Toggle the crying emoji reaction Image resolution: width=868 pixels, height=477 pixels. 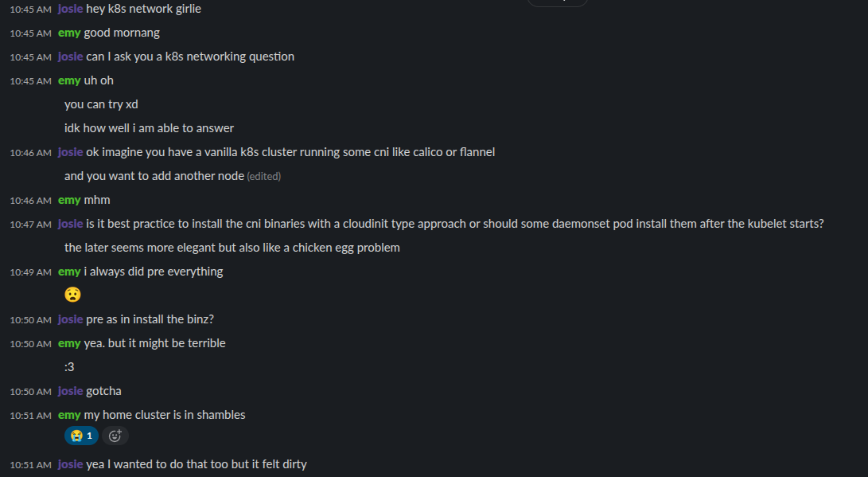[x=81, y=436]
